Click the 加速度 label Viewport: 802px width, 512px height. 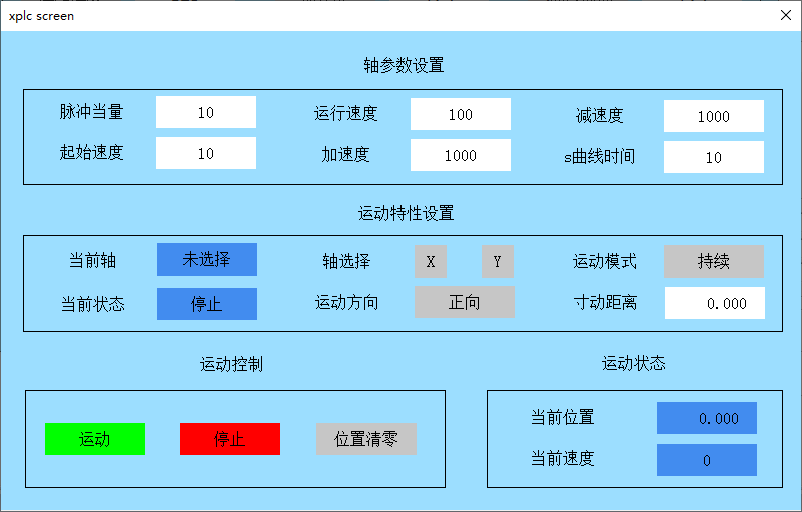[345, 154]
